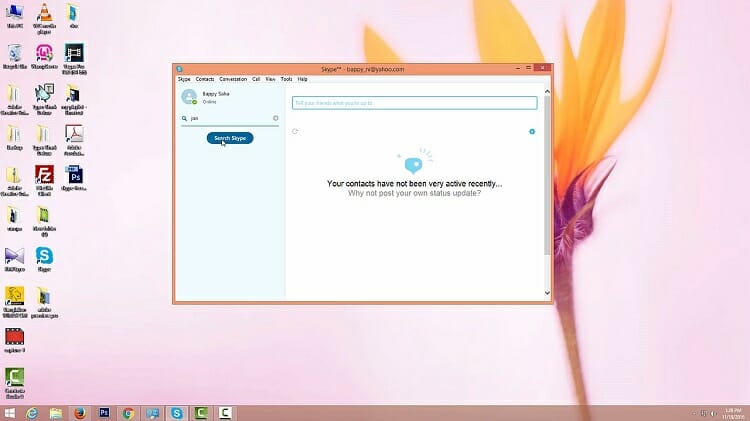Screen dimensions: 750x421
Task: Select the pink ShareX-style desktop icon
Action: pyautogui.click(x=44, y=57)
